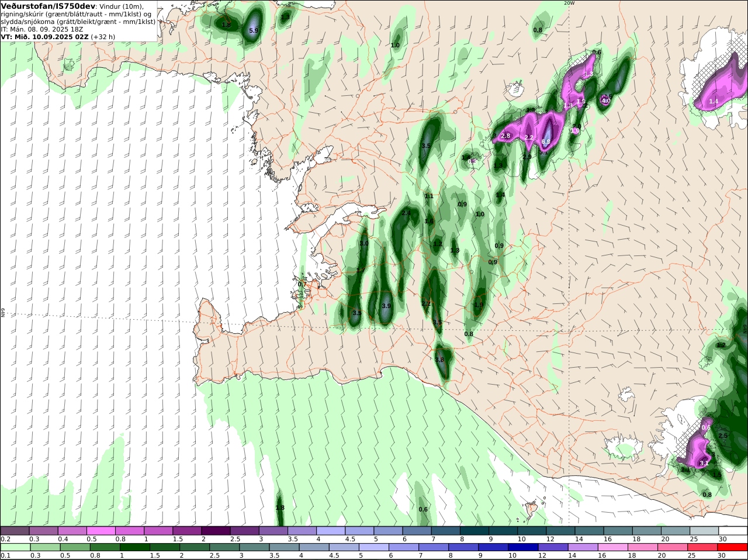Click the 5.9 rain value on the map
Image resolution: width=748 pixels, height=560 pixels.
tap(254, 30)
